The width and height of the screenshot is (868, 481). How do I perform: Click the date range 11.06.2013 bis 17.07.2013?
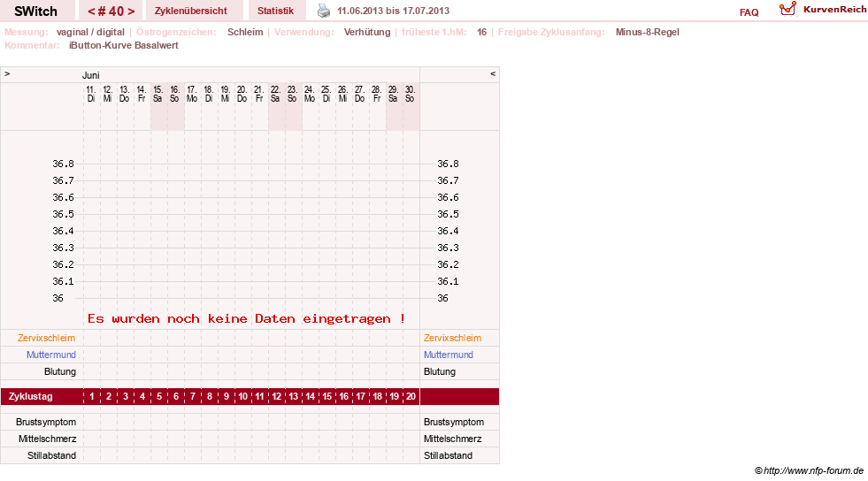coord(393,11)
